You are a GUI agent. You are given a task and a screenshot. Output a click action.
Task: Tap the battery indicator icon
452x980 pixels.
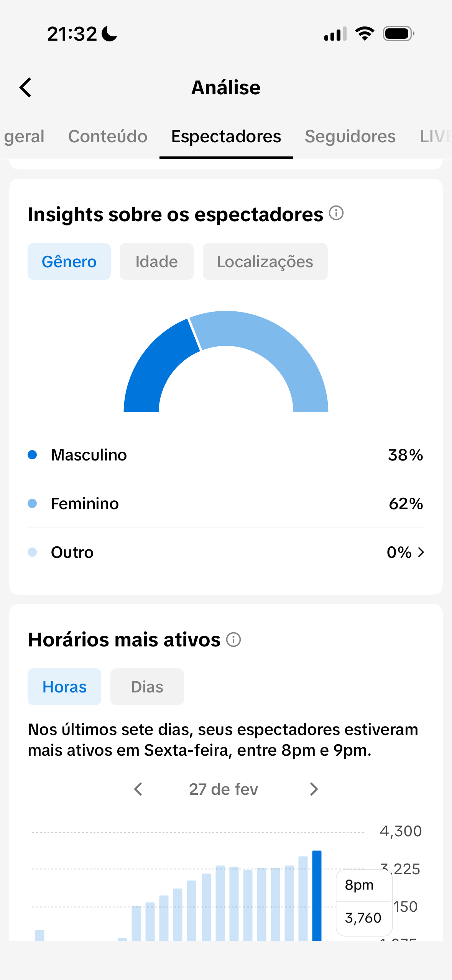coord(398,34)
